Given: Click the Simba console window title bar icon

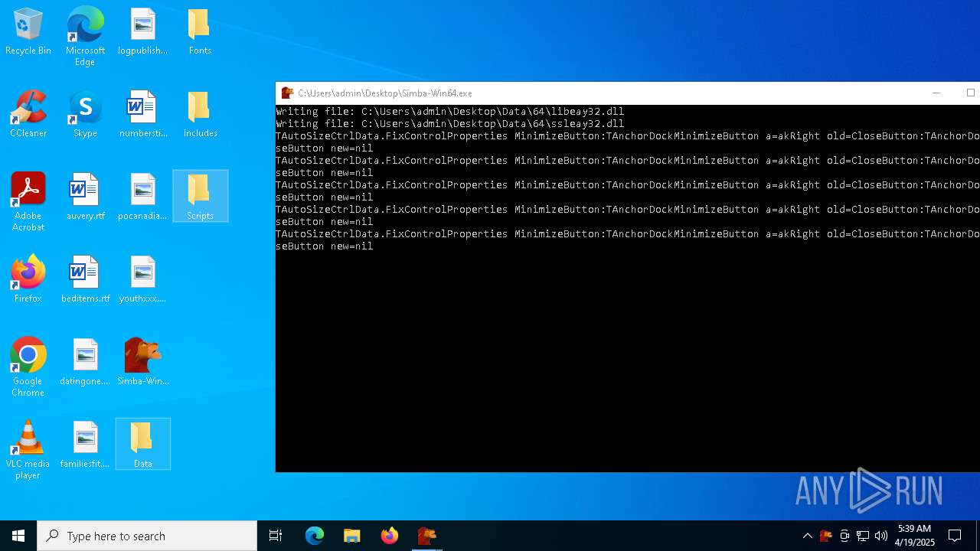Looking at the screenshot, I should [287, 93].
